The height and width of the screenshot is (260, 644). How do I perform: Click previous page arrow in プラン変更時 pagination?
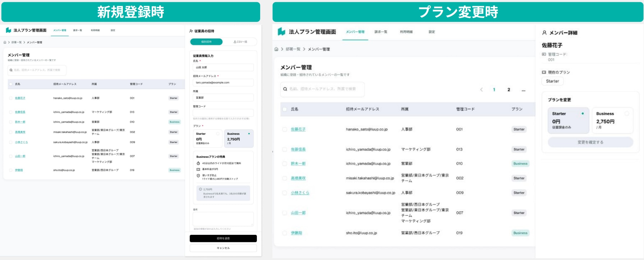pyautogui.click(x=482, y=89)
